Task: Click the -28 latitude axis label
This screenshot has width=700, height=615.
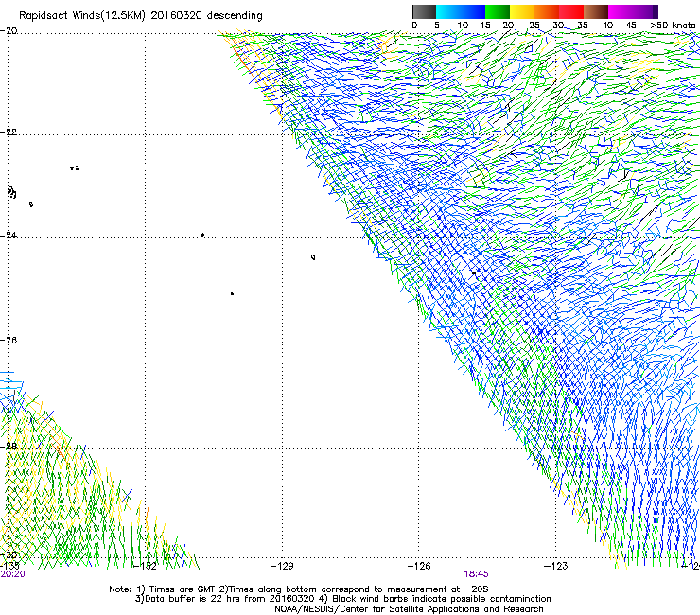Action: [9, 447]
